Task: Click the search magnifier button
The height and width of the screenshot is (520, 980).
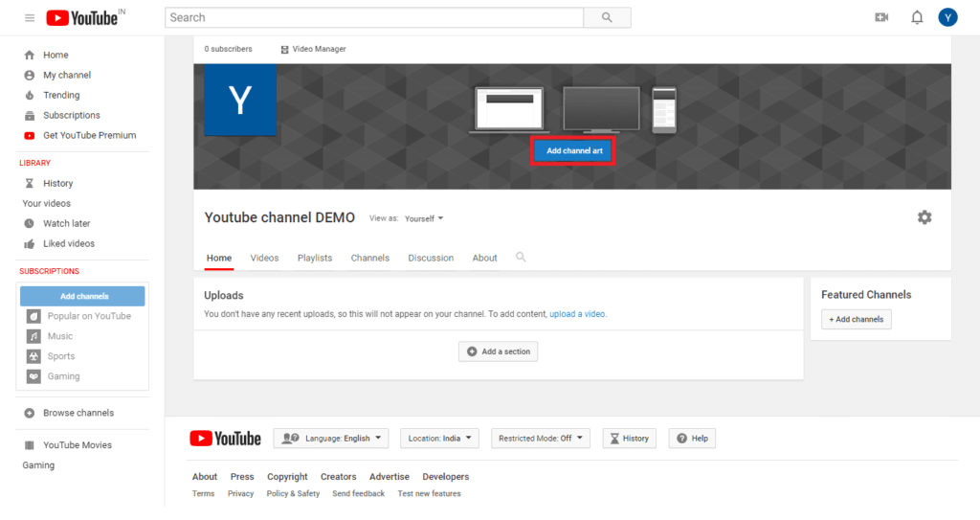Action: 607,17
